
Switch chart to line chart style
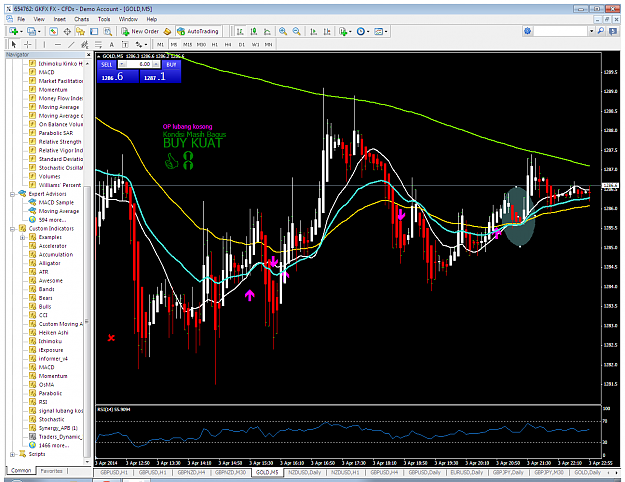tap(267, 31)
